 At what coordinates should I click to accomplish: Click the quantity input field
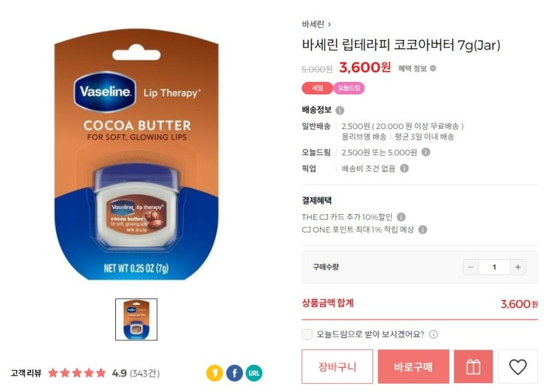click(494, 267)
